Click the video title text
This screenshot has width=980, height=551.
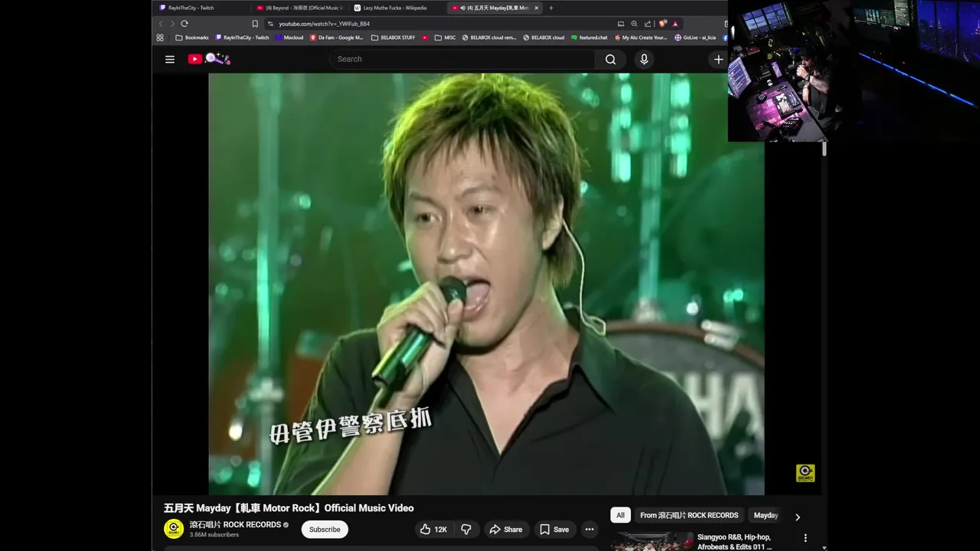[x=289, y=508]
